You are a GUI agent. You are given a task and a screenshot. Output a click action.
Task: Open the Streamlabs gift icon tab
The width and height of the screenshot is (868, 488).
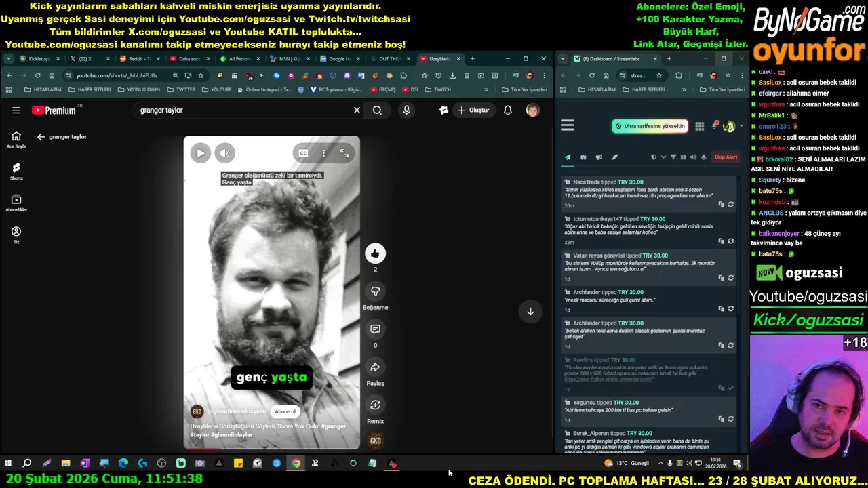pyautogui.click(x=583, y=157)
